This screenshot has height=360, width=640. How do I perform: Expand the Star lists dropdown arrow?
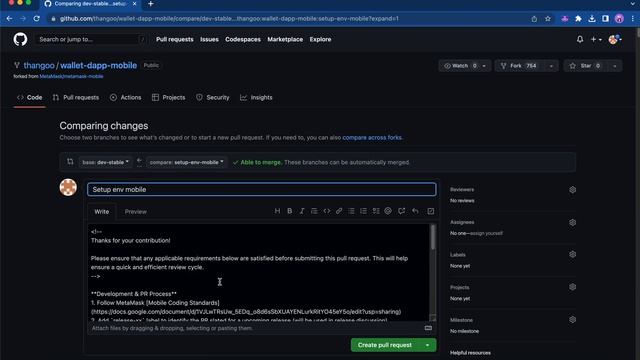(615, 66)
